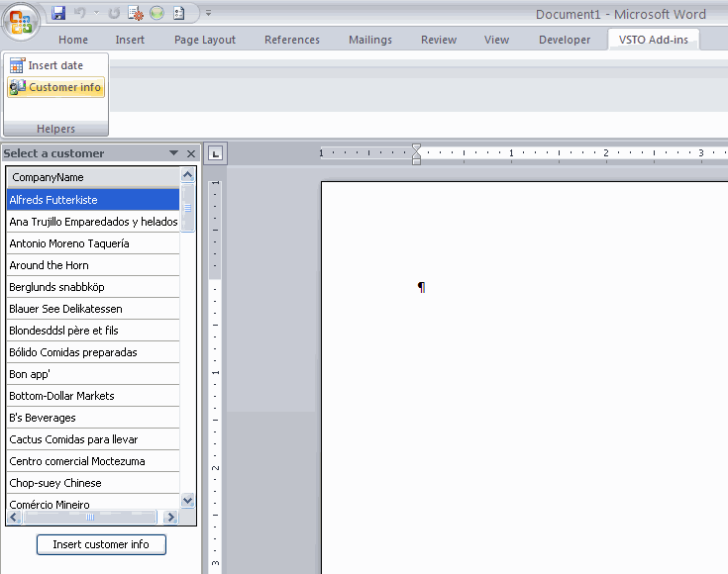Click the Insert date calendar icon
Image resolution: width=728 pixels, height=574 pixels.
point(17,65)
